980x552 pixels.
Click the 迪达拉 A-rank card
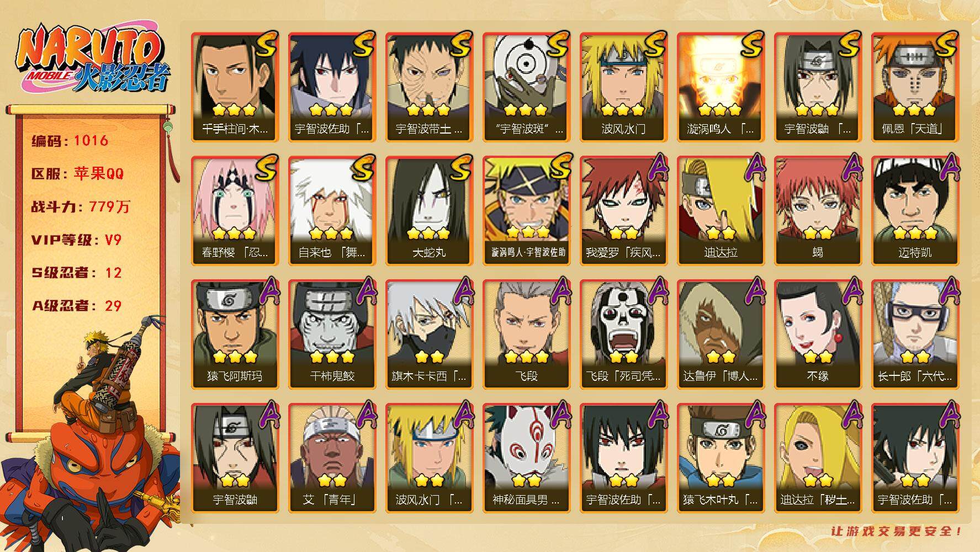point(721,211)
